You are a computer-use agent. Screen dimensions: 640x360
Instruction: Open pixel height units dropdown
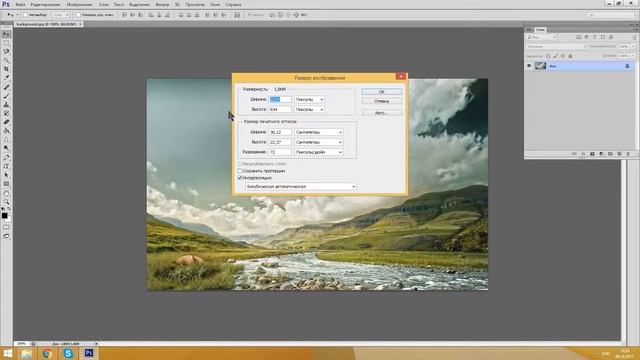point(309,109)
